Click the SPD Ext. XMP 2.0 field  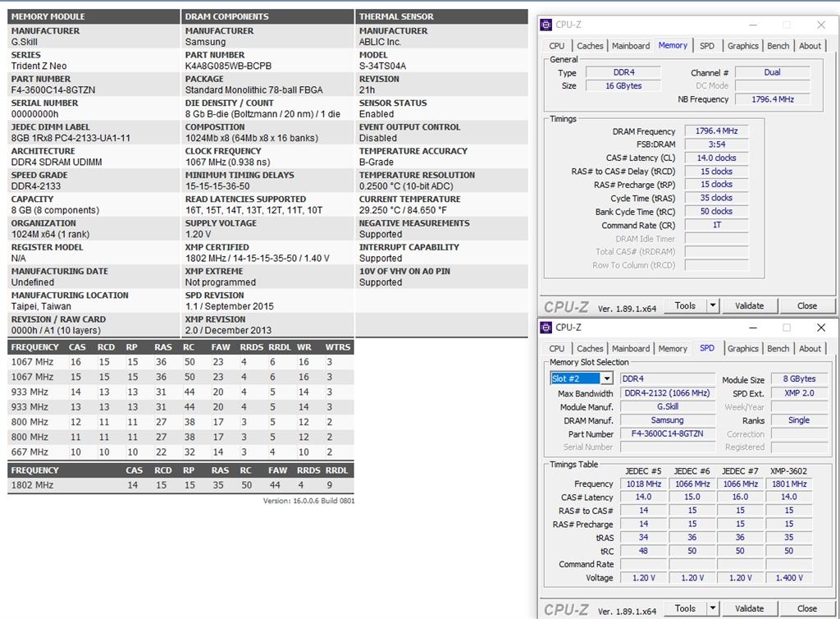pyautogui.click(x=799, y=393)
